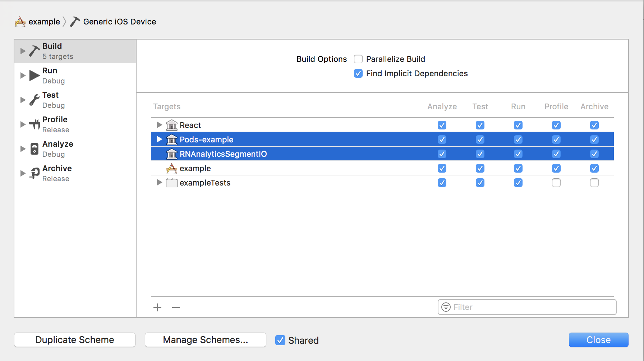Choose Generic iOS Device destination
Image resolution: width=644 pixels, height=361 pixels.
[120, 22]
